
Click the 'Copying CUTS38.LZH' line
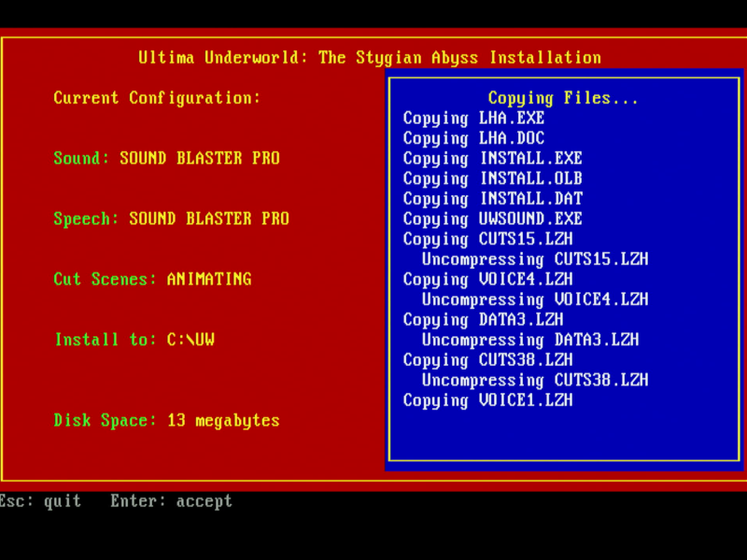(x=487, y=360)
